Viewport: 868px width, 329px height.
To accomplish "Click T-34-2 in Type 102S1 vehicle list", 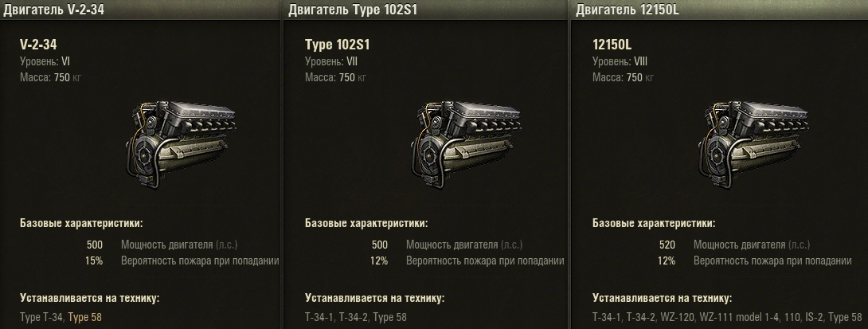I will pos(354,317).
